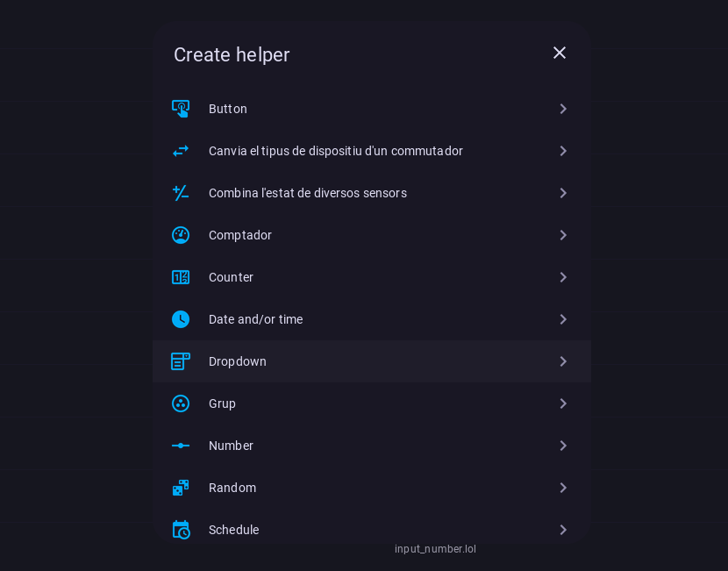Choose the Date and/or time helper
This screenshot has height=571, width=728.
[x=255, y=319]
